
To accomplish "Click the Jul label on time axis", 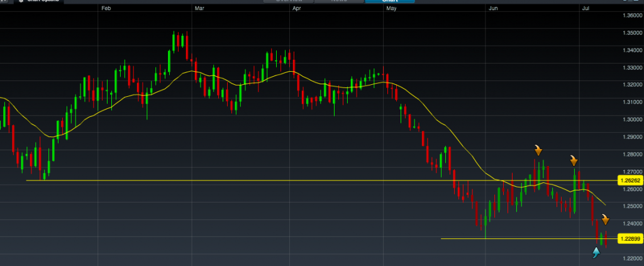I will (586, 9).
